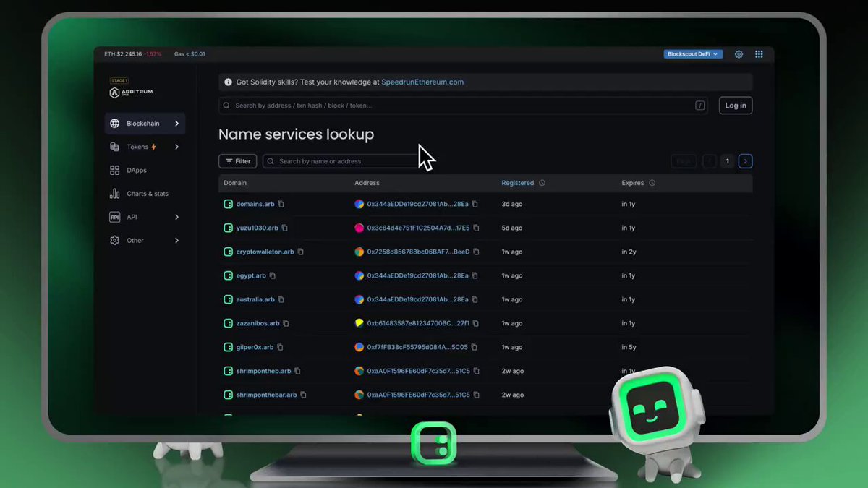Open the domains.arb domain
This screenshot has height=488, width=868.
(x=255, y=204)
